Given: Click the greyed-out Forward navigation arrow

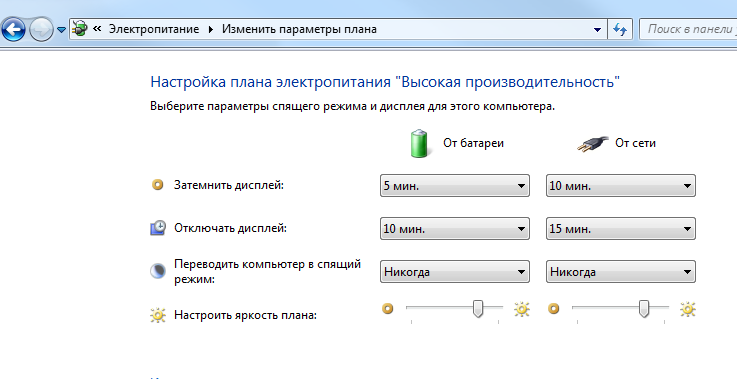Looking at the screenshot, I should [x=41, y=30].
